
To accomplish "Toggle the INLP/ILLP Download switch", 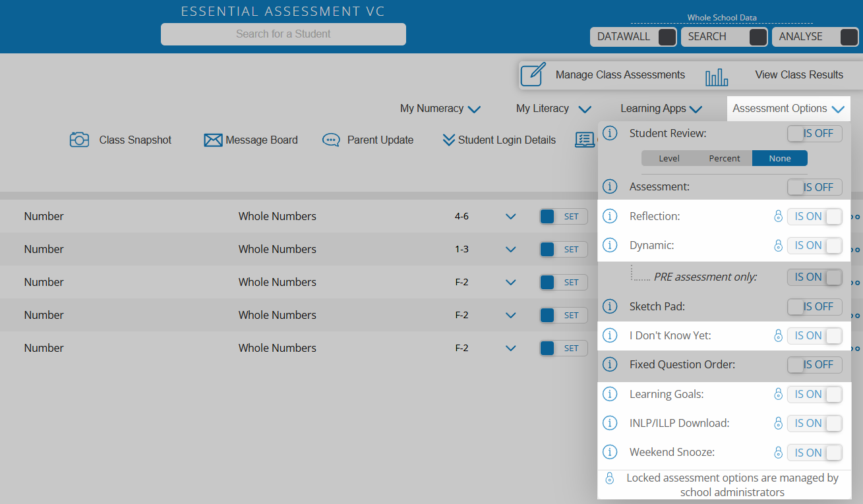I will point(814,423).
